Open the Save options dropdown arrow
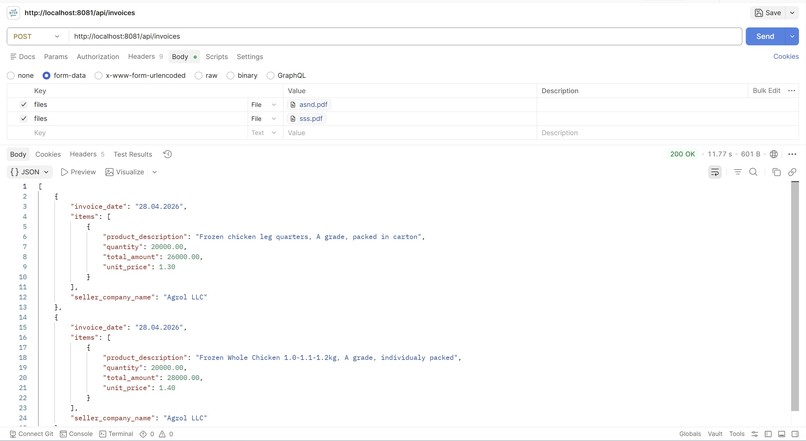Viewport: 806px width, 441px height. (792, 13)
